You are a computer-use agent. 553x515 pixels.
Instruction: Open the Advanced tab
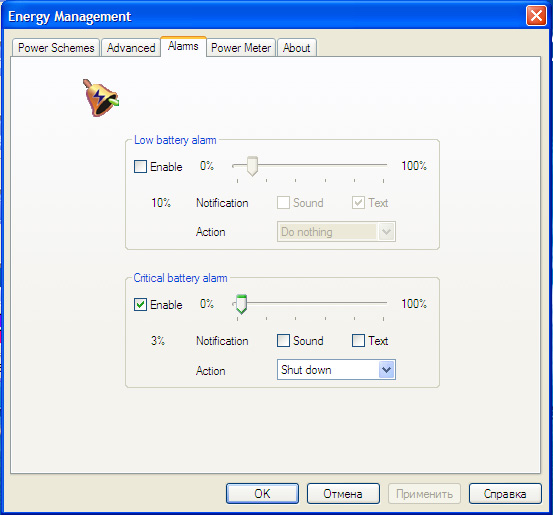click(x=131, y=48)
